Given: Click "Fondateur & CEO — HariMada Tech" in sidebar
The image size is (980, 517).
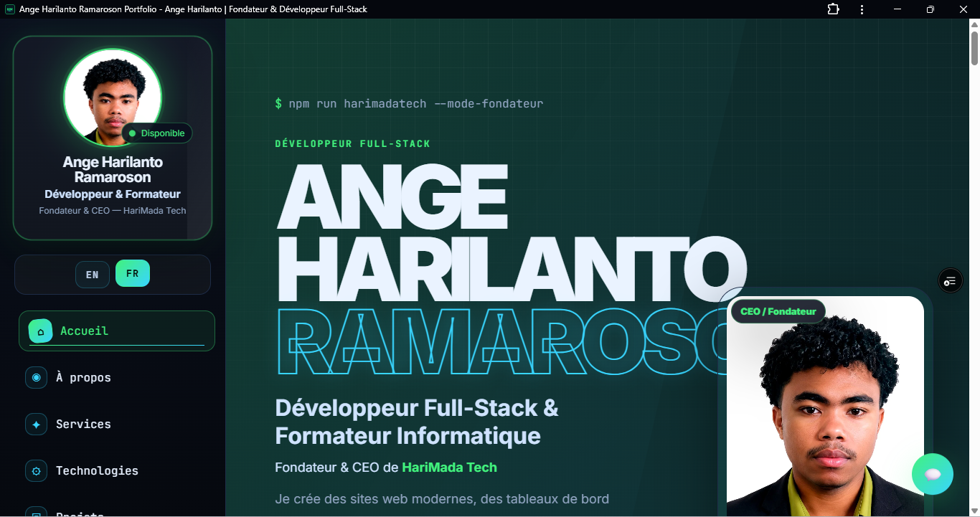Looking at the screenshot, I should click(113, 211).
